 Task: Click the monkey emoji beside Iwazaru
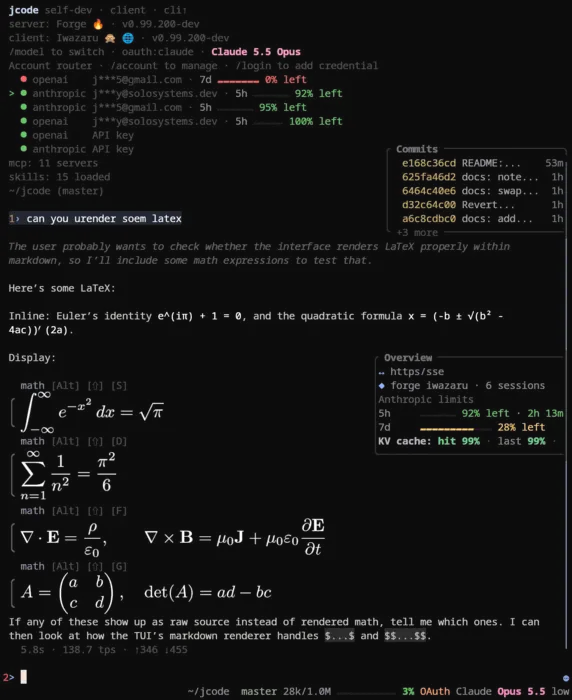(110, 38)
